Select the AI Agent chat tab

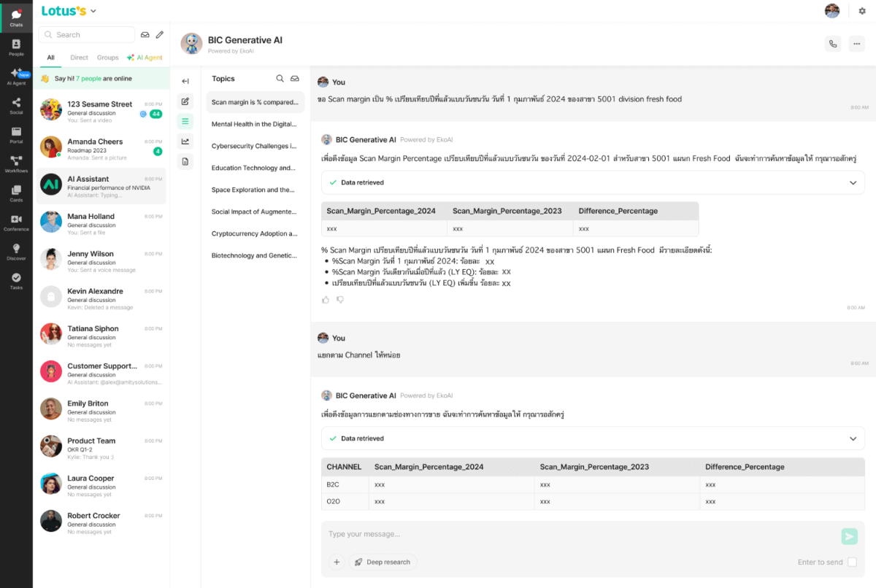pyautogui.click(x=145, y=58)
